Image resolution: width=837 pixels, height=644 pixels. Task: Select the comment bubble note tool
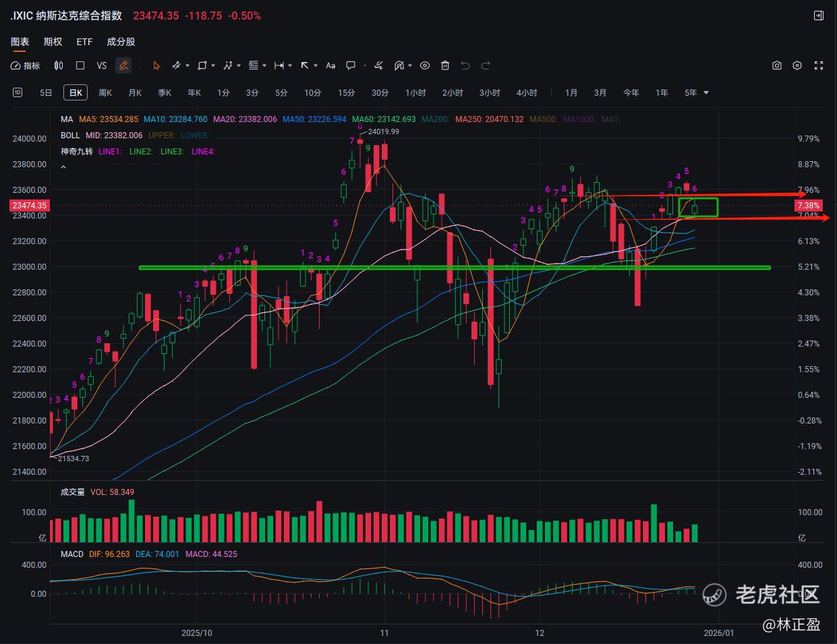[x=351, y=65]
